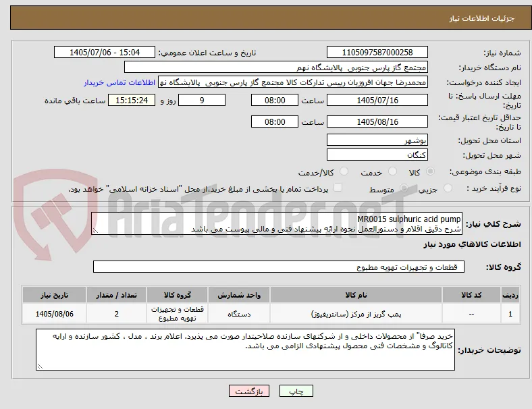Click the request creator field
The image size is (532, 409).
pyautogui.click(x=293, y=82)
